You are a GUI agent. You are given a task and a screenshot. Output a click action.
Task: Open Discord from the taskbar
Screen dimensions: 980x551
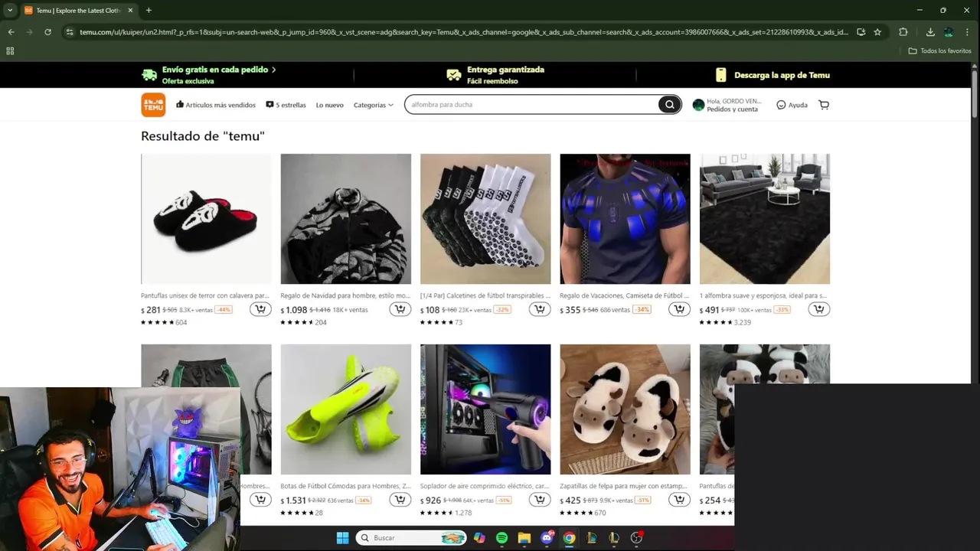(547, 538)
